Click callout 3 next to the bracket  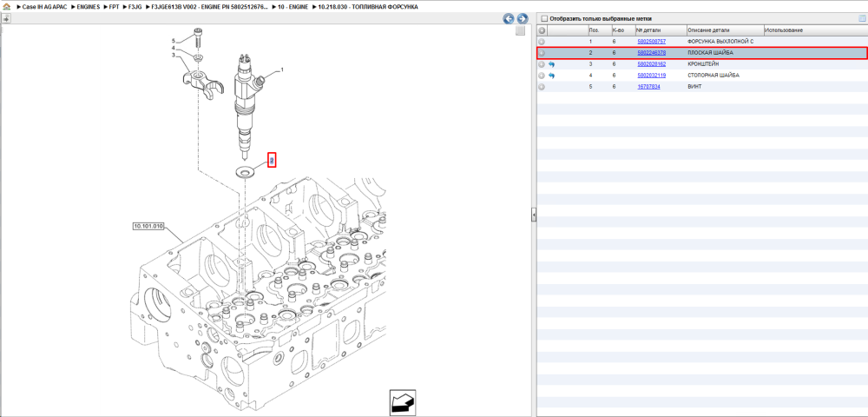click(x=174, y=56)
